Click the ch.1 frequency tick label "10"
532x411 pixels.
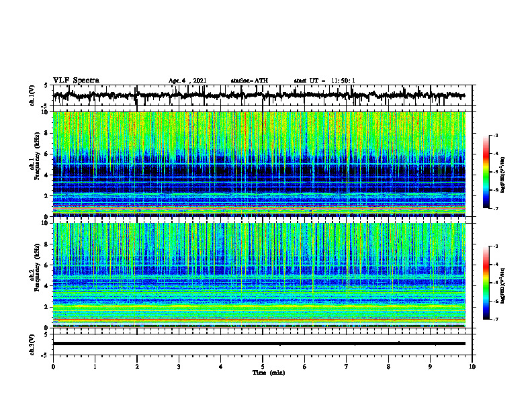click(x=45, y=112)
